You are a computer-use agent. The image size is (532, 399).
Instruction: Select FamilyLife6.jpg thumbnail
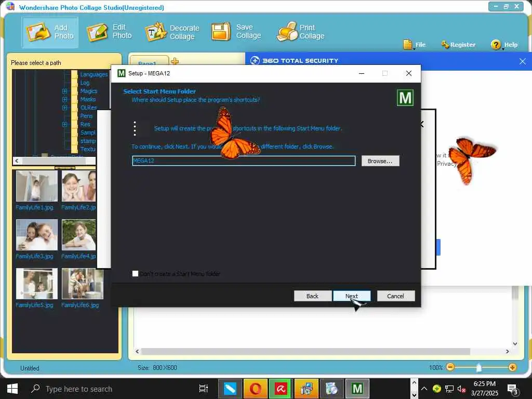pos(83,284)
